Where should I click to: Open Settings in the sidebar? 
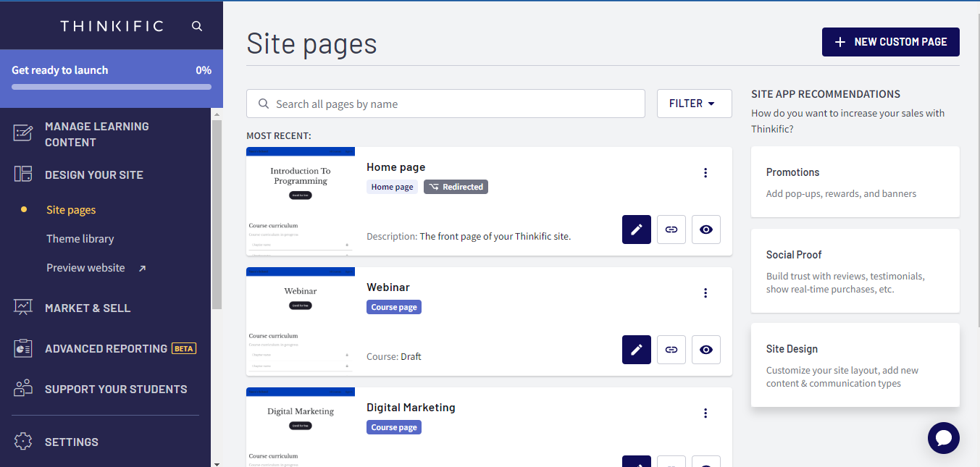(72, 442)
